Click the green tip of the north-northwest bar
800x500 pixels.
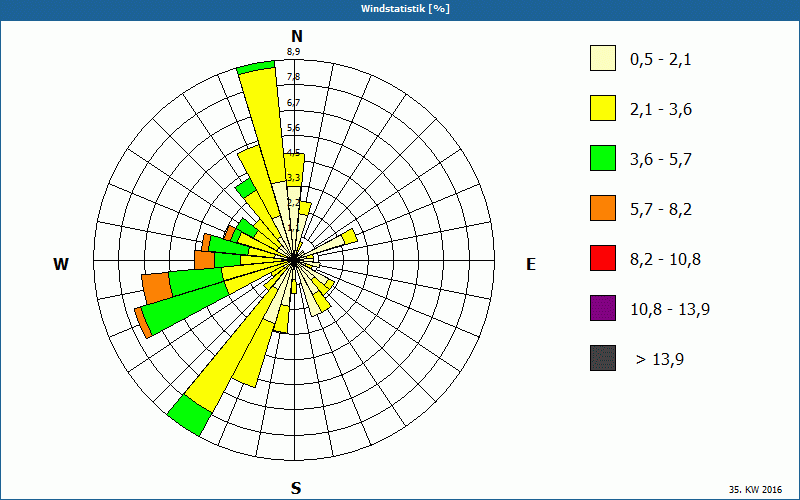256,67
